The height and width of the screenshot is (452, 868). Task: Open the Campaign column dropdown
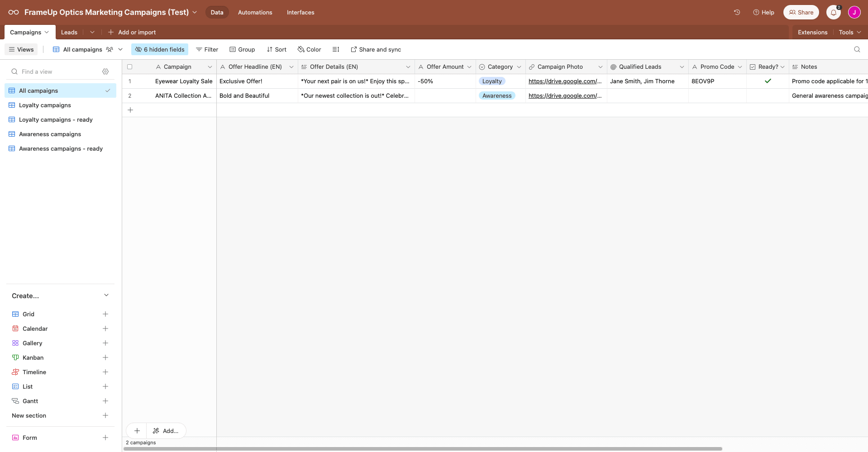210,67
